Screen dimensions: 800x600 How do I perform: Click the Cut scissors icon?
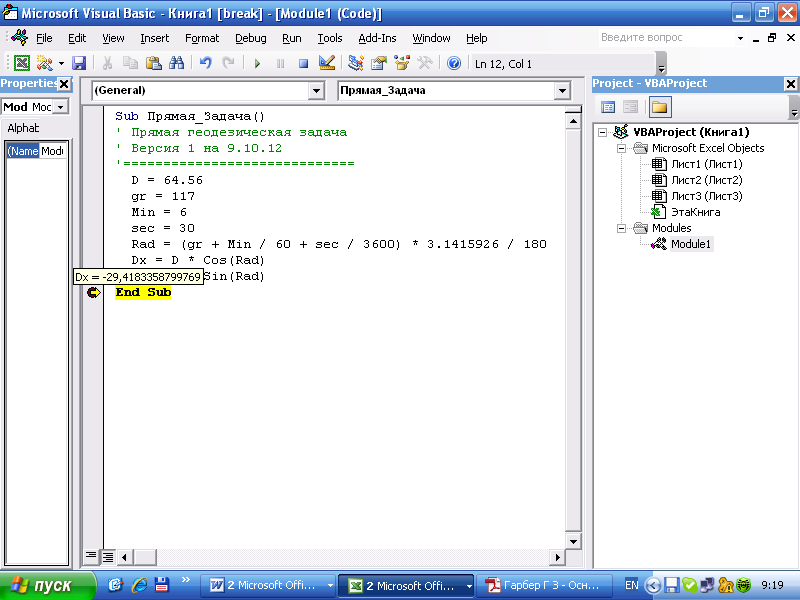(x=107, y=63)
